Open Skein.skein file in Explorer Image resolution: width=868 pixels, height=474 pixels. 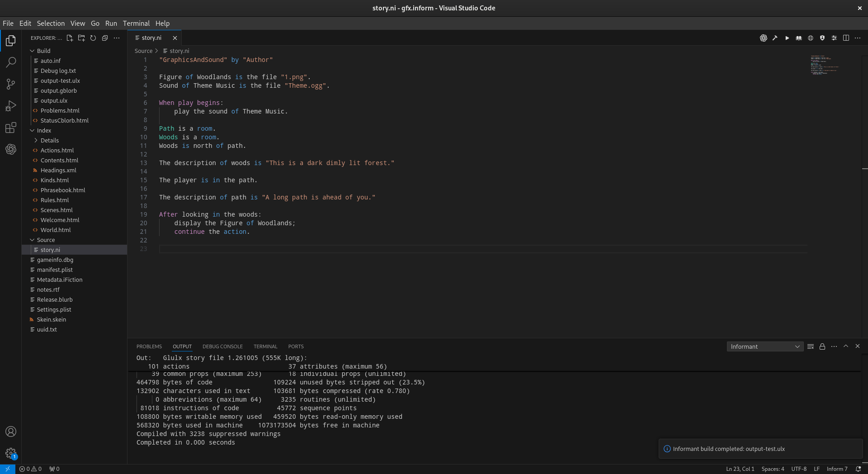coord(74,319)
